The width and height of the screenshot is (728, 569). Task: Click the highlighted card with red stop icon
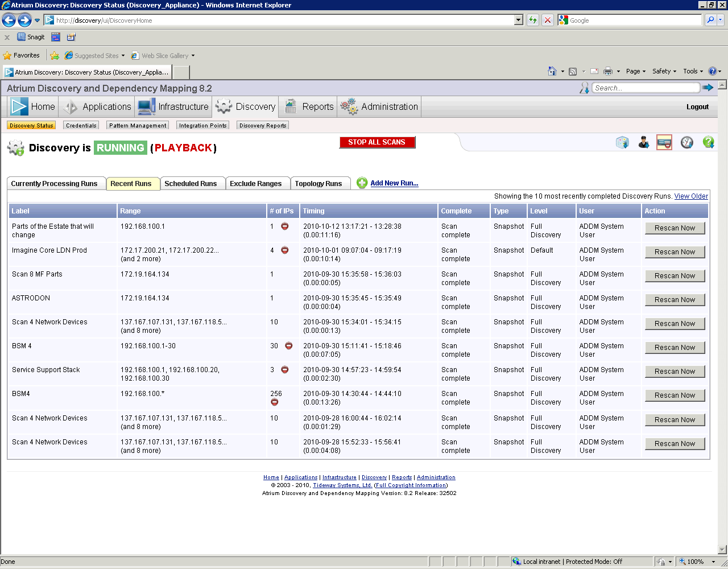point(664,142)
